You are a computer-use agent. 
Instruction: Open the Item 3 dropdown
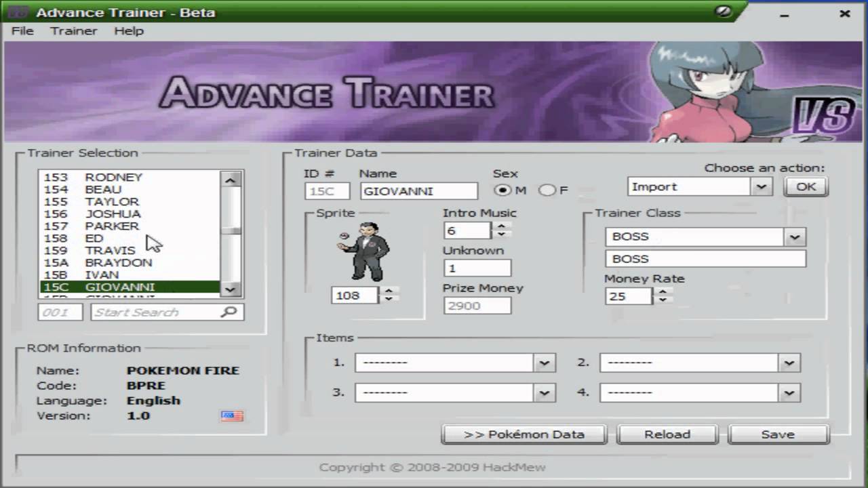[x=545, y=392]
